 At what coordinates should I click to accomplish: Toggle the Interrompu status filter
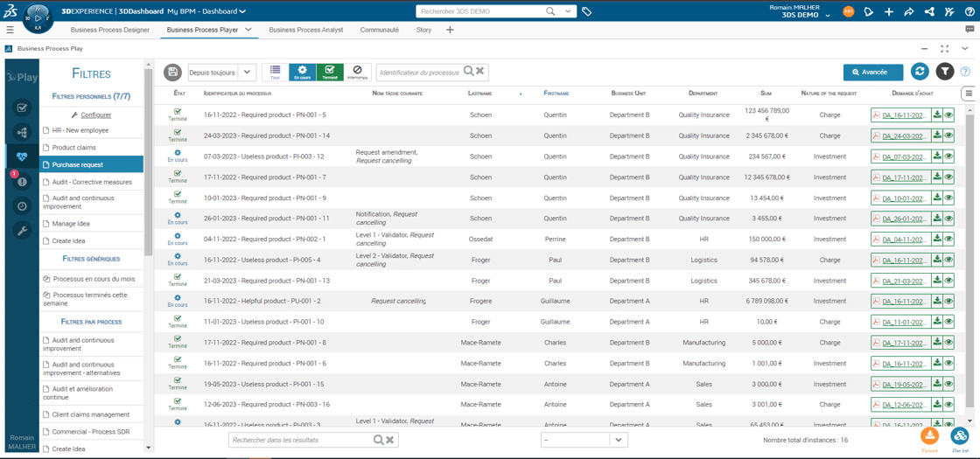pos(357,73)
